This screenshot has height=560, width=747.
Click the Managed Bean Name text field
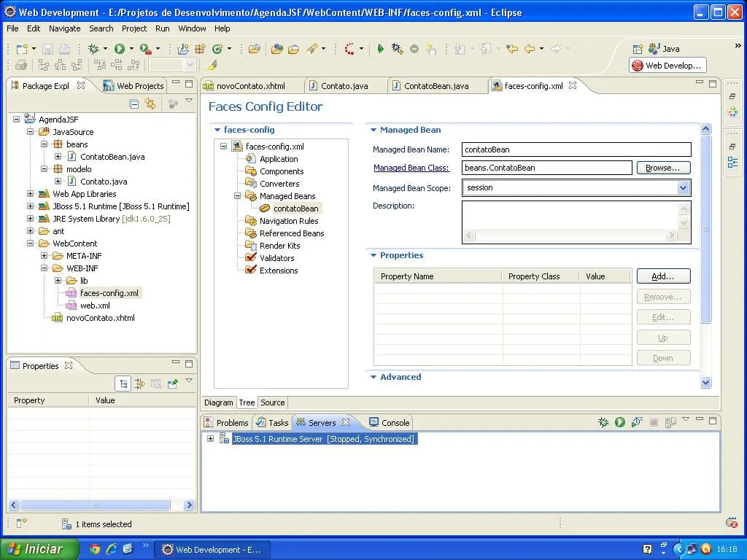coord(576,149)
